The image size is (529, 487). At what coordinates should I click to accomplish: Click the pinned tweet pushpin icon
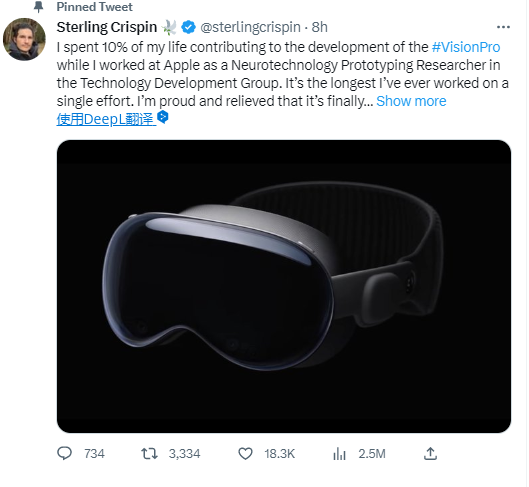[x=39, y=7]
